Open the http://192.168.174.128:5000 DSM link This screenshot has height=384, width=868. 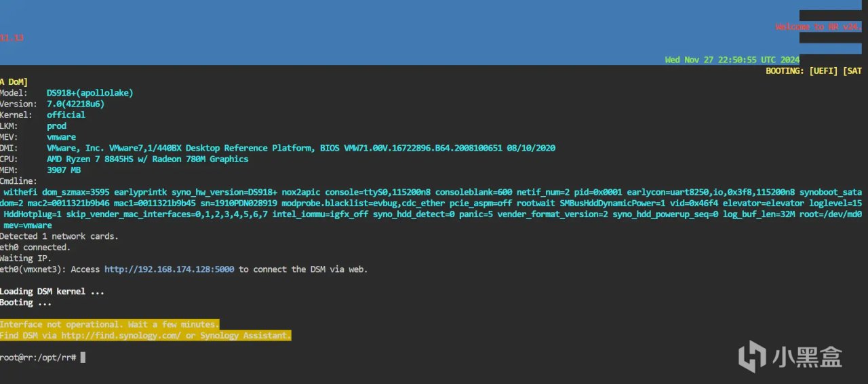[x=169, y=269]
